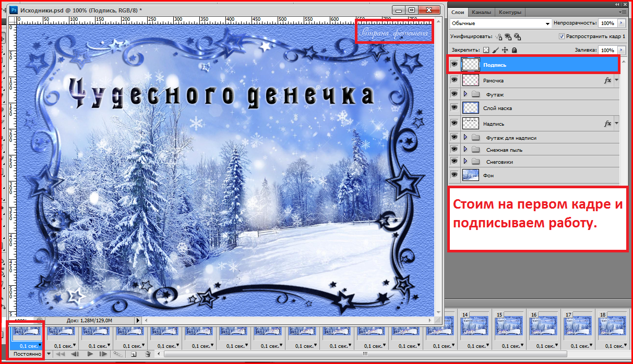The image size is (633, 364).
Task: Expand the Снеговики group
Action: [466, 162]
